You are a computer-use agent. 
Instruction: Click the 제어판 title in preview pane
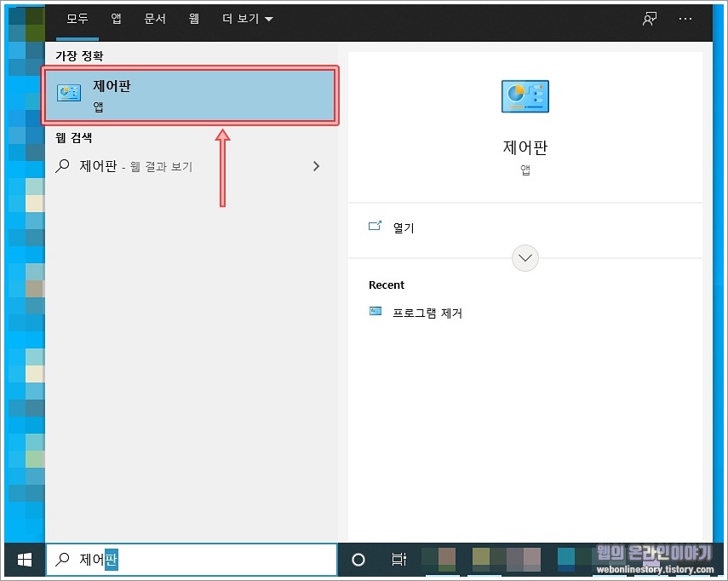525,147
